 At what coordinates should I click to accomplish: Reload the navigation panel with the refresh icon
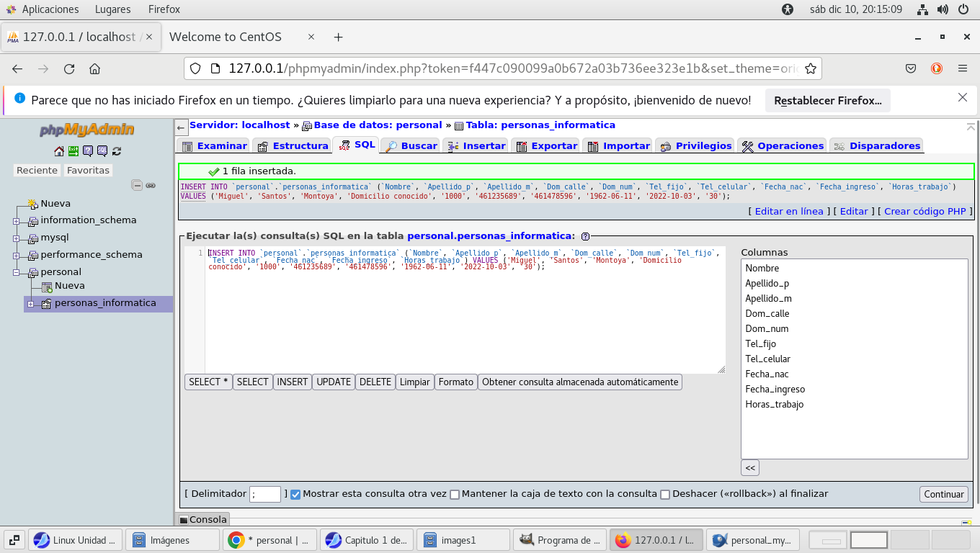[117, 151]
